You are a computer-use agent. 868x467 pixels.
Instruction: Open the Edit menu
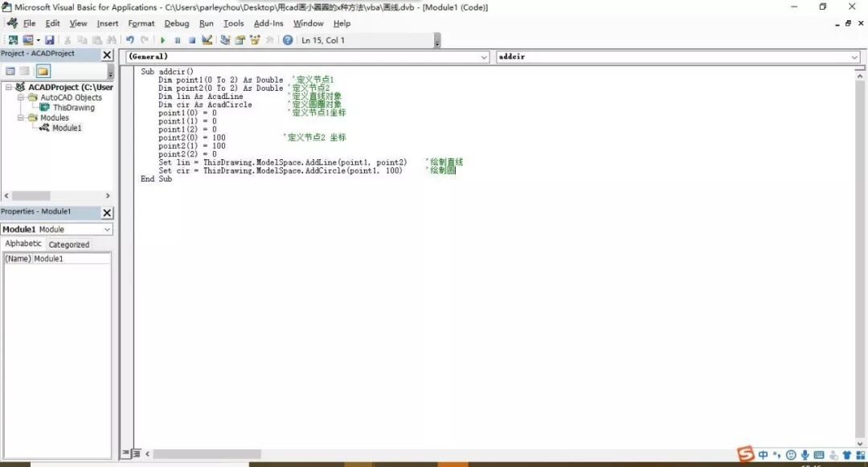pos(52,23)
